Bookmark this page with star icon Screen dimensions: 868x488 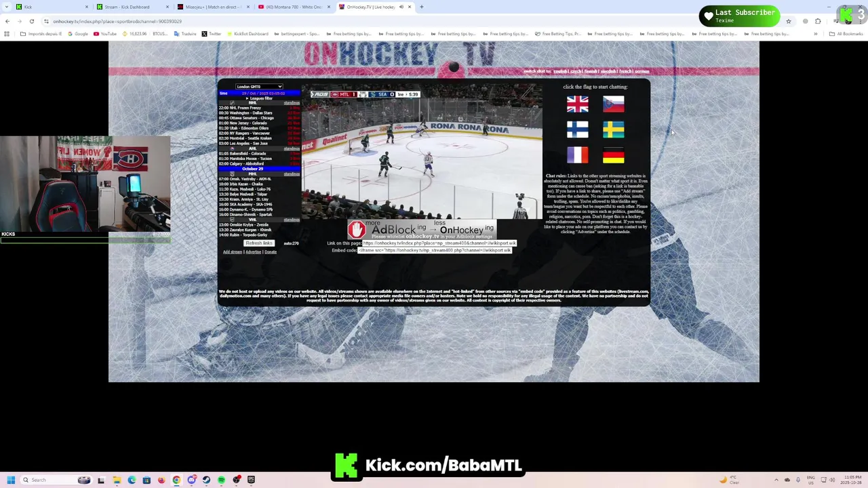tap(788, 21)
